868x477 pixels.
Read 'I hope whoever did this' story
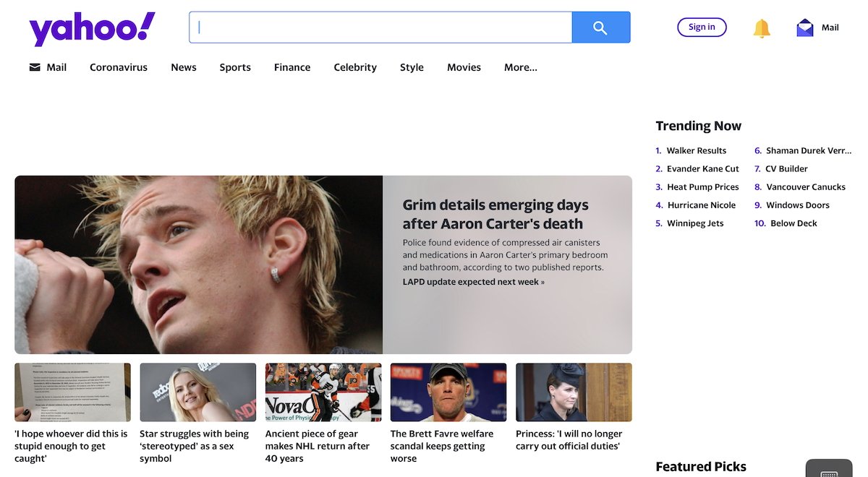71,446
